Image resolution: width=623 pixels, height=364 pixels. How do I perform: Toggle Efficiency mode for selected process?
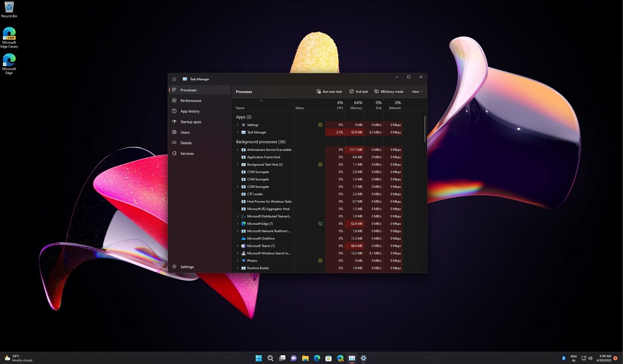[389, 91]
